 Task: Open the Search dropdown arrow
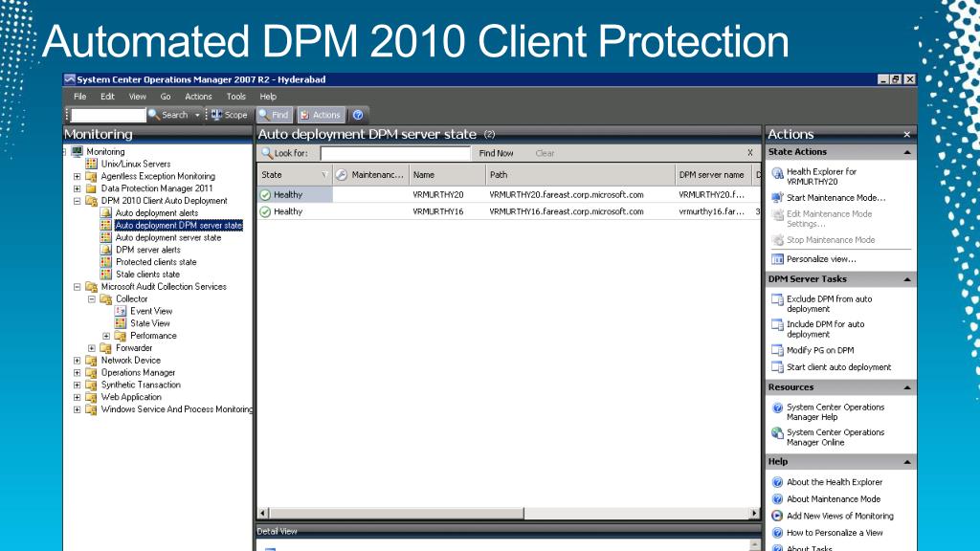click(197, 115)
